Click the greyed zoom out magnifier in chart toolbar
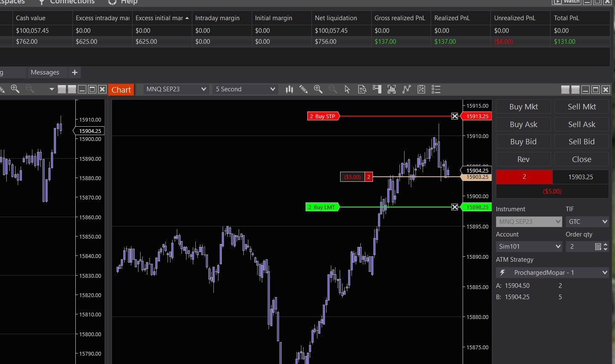 (333, 89)
